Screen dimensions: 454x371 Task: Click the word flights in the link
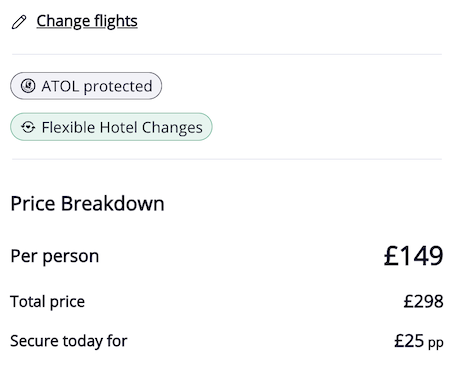(x=116, y=21)
